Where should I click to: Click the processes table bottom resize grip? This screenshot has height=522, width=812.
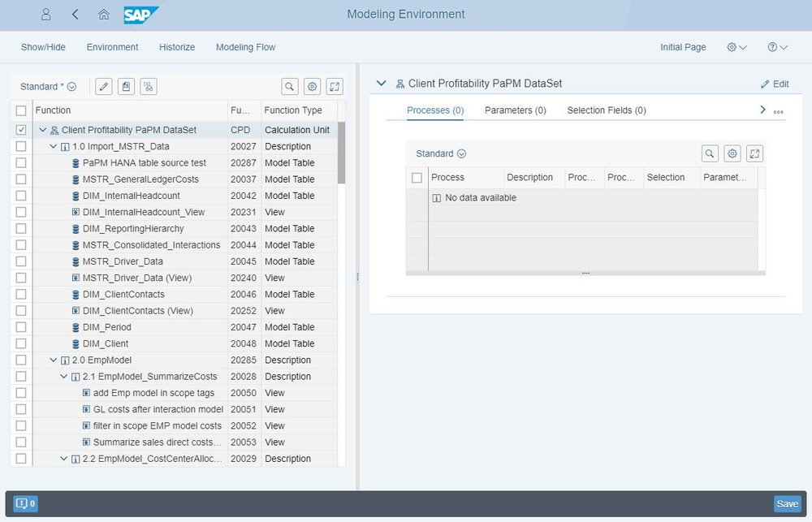point(585,273)
